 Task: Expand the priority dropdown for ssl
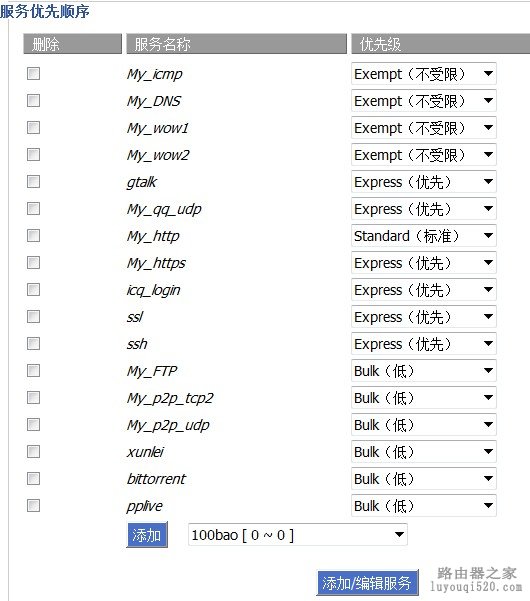[x=423, y=317]
